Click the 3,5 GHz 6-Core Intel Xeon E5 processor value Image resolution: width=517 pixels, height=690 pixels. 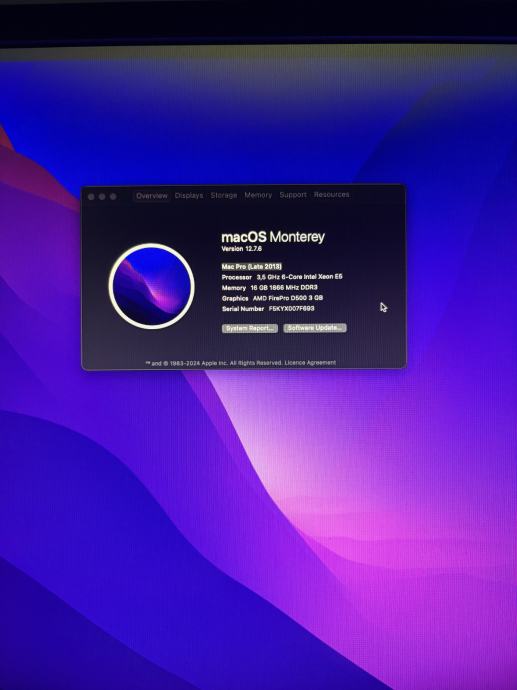click(x=299, y=277)
